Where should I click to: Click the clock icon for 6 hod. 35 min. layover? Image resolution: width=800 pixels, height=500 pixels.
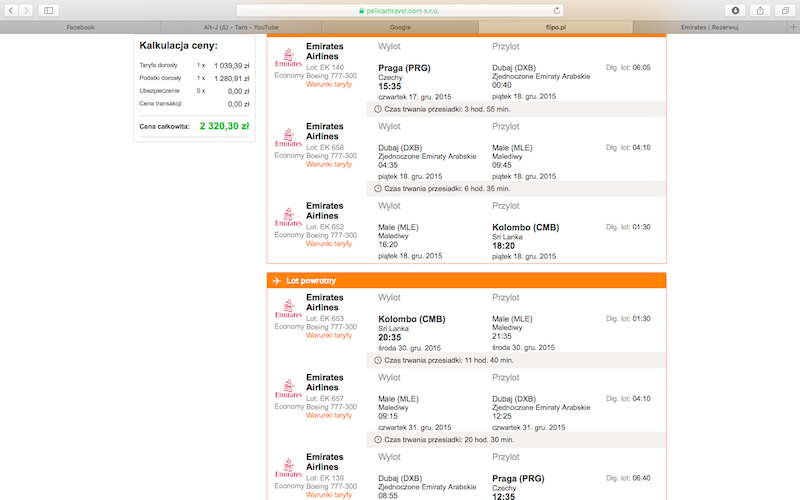pyautogui.click(x=378, y=189)
